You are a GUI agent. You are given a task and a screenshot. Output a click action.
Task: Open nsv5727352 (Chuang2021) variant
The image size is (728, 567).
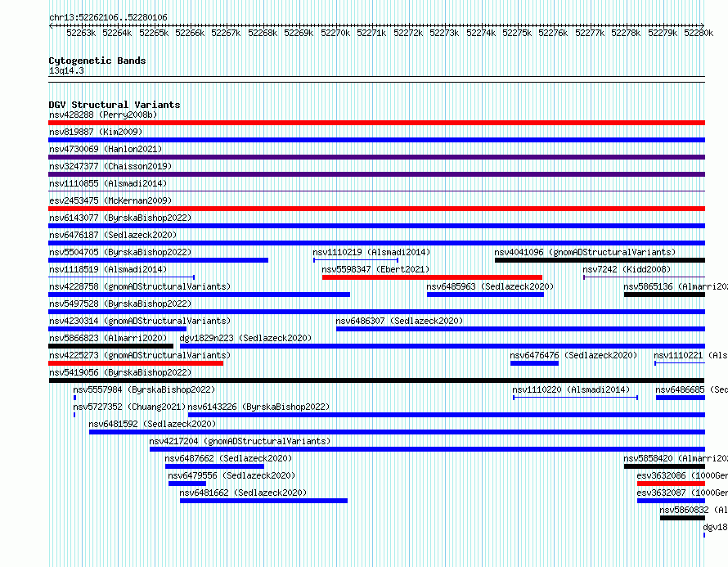tap(129, 407)
